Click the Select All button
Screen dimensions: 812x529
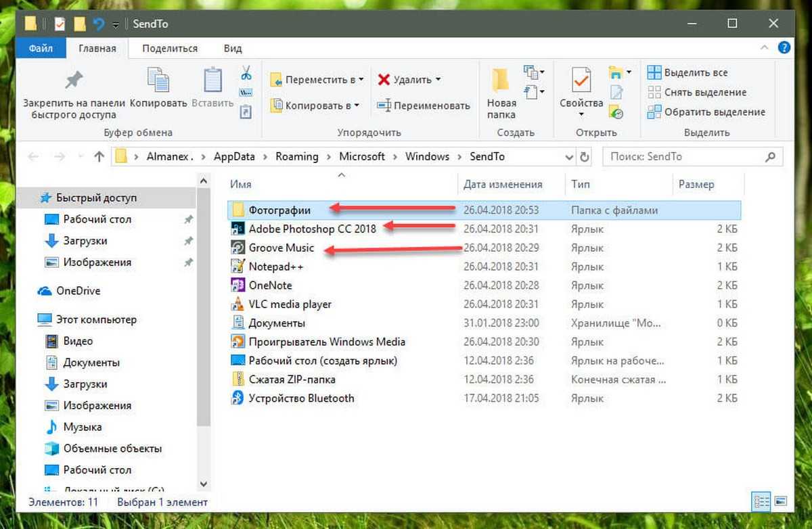pos(687,72)
